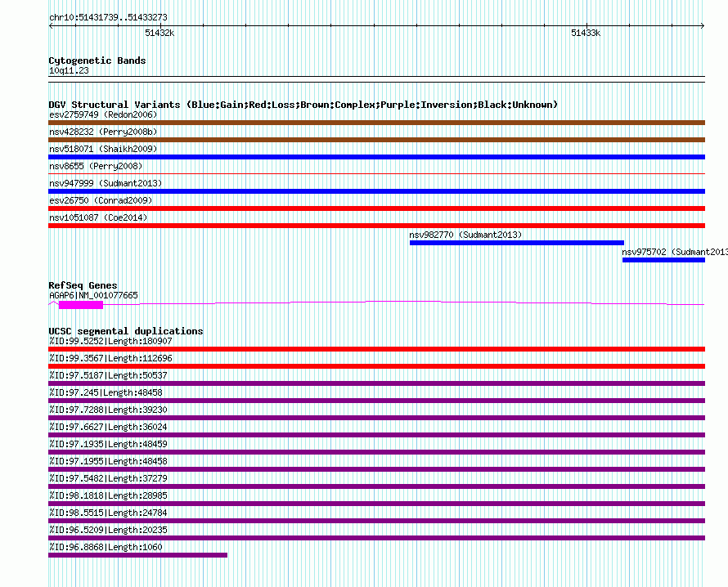Click the %ID:96.5209|Length:20235 label
Screen dimensions: 728x587
coord(108,530)
